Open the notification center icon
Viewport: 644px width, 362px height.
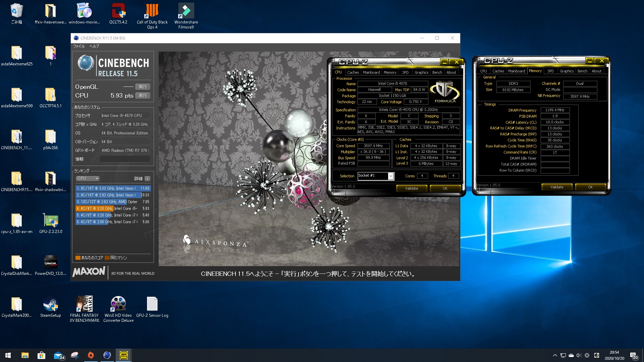coord(634,355)
